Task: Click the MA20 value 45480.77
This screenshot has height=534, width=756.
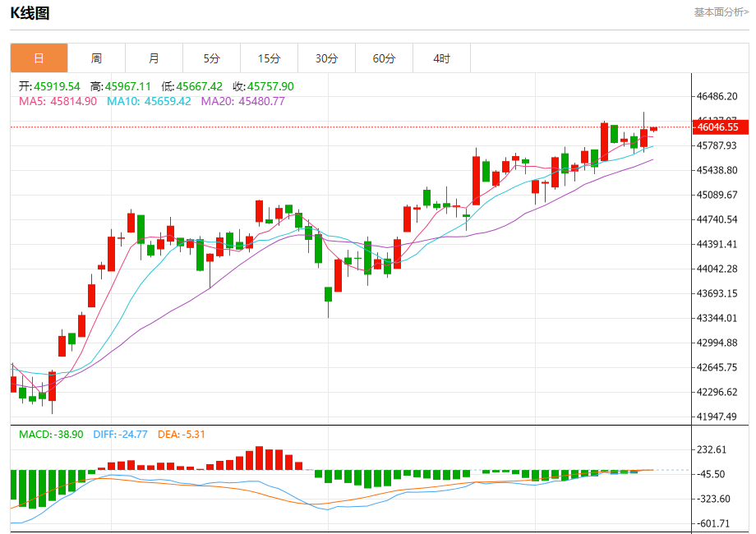Action: click(x=262, y=101)
